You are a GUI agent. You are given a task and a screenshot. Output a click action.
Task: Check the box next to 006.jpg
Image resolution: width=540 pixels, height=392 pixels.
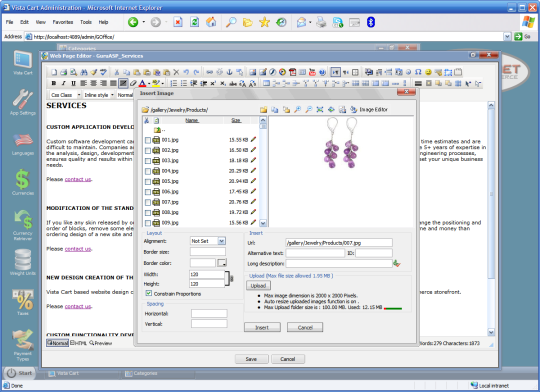click(x=148, y=192)
